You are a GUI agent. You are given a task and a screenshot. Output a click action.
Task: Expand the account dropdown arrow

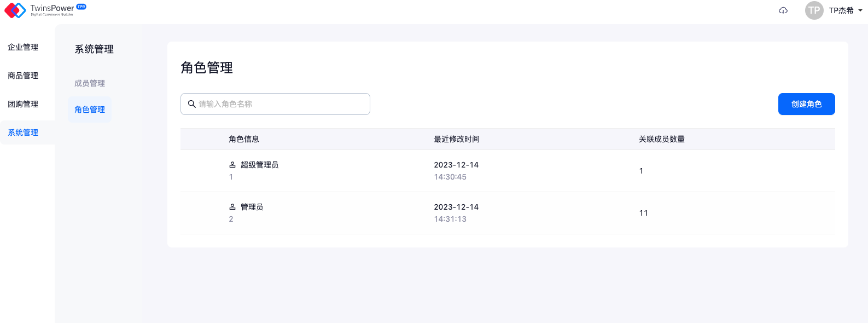[860, 10]
